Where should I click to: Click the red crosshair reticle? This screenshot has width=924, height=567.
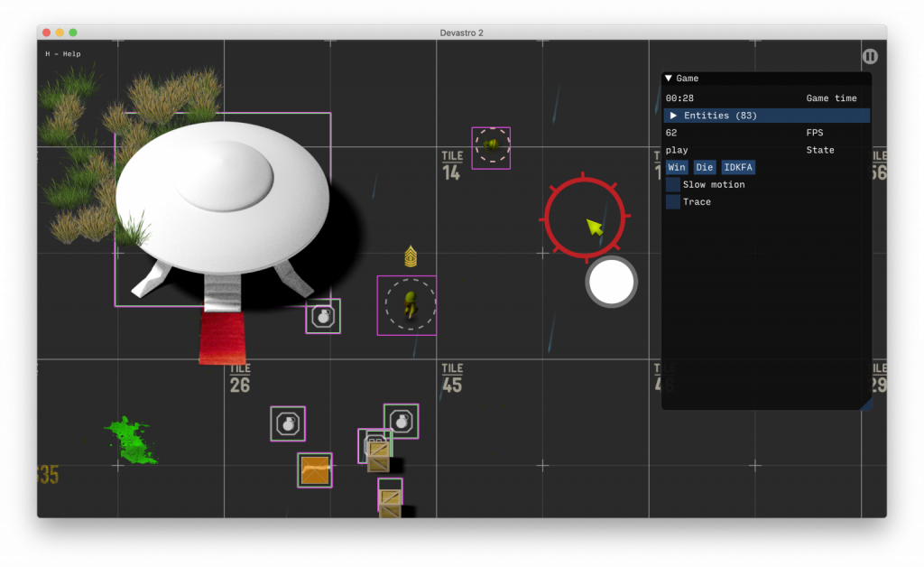(585, 218)
